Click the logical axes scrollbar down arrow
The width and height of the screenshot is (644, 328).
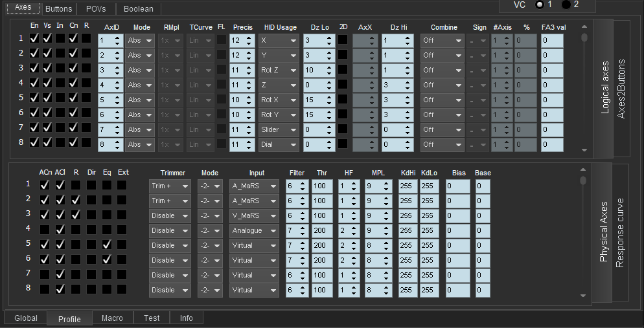point(584,150)
